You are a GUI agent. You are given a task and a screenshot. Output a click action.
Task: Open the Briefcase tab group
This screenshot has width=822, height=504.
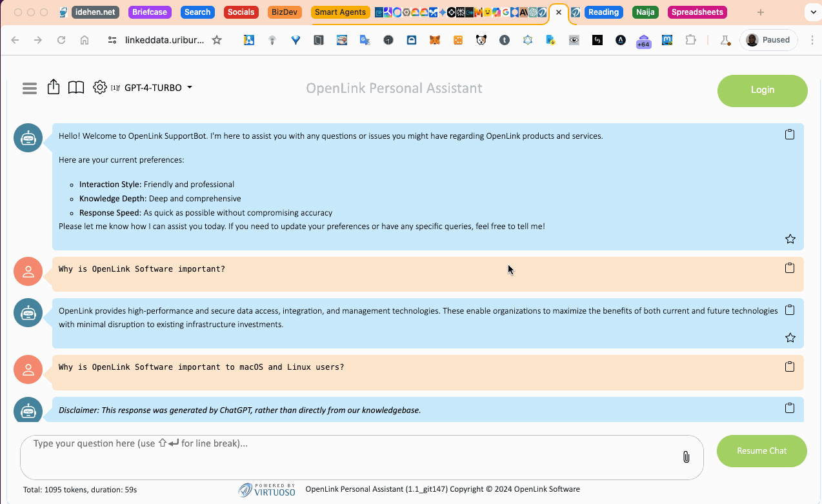[151, 12]
